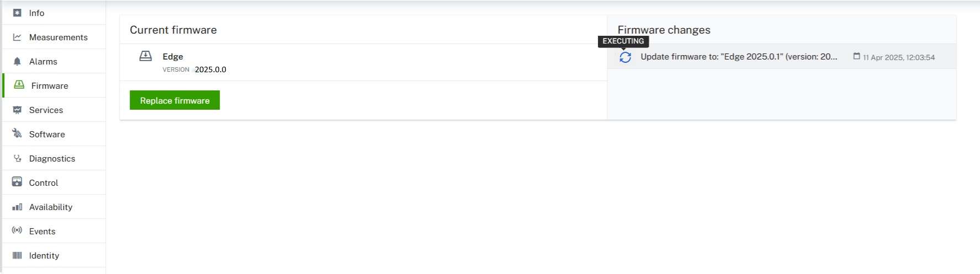Click the Software tools icon
980x274 pixels.
click(17, 134)
